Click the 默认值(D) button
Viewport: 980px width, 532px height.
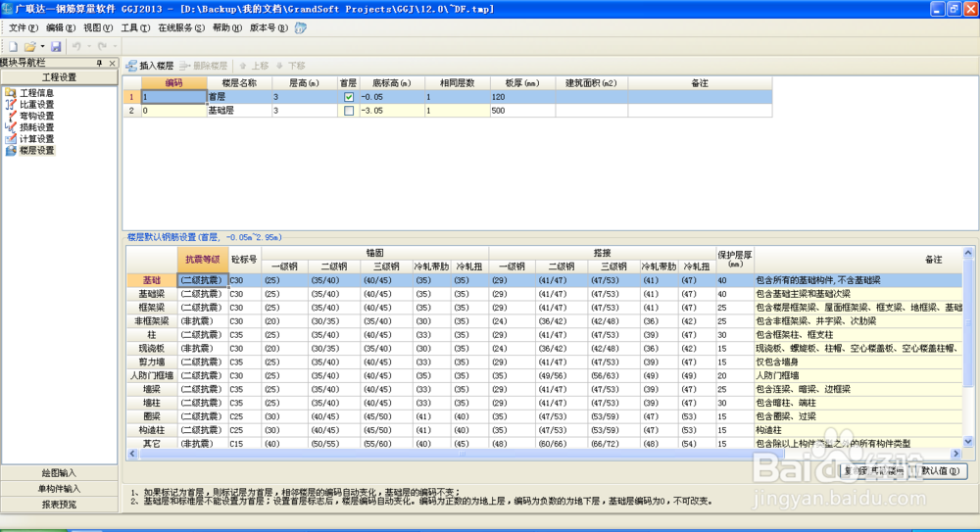(941, 470)
